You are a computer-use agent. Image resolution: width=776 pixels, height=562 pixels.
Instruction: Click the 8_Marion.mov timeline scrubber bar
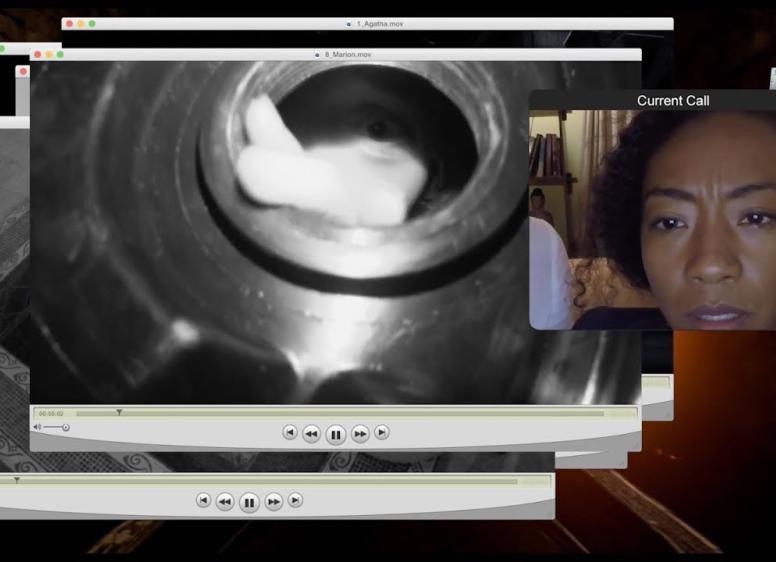tap(340, 413)
